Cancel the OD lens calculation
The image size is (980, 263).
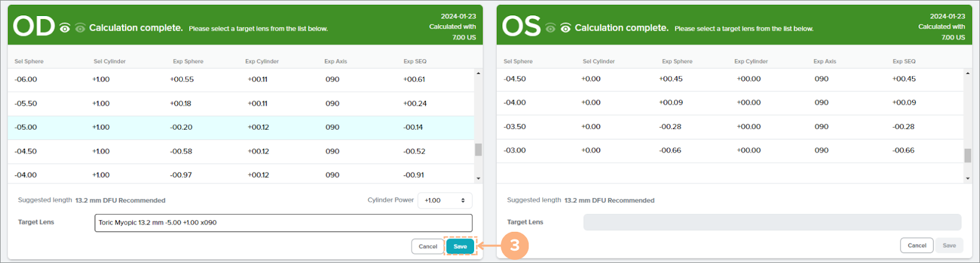pyautogui.click(x=428, y=246)
